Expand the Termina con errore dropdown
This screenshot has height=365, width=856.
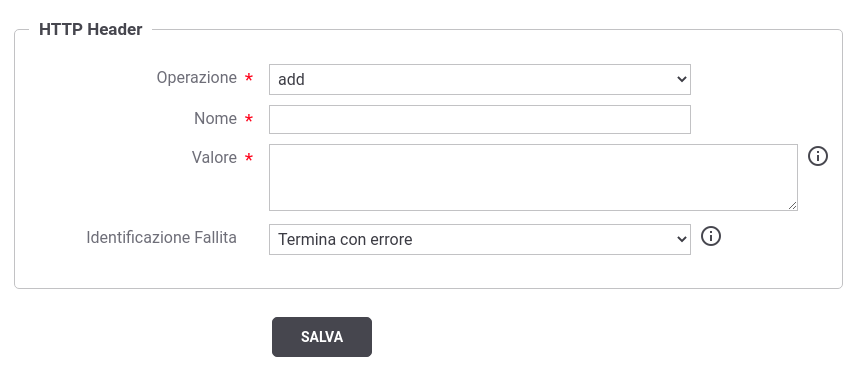click(x=479, y=239)
